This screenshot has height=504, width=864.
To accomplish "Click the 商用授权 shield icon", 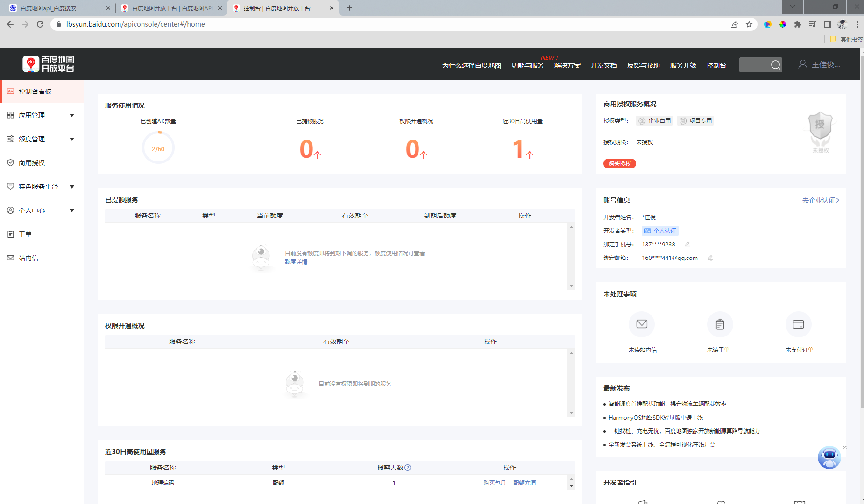I will [10, 163].
